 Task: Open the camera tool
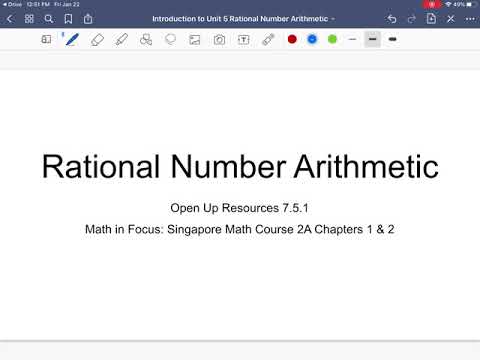coord(219,40)
